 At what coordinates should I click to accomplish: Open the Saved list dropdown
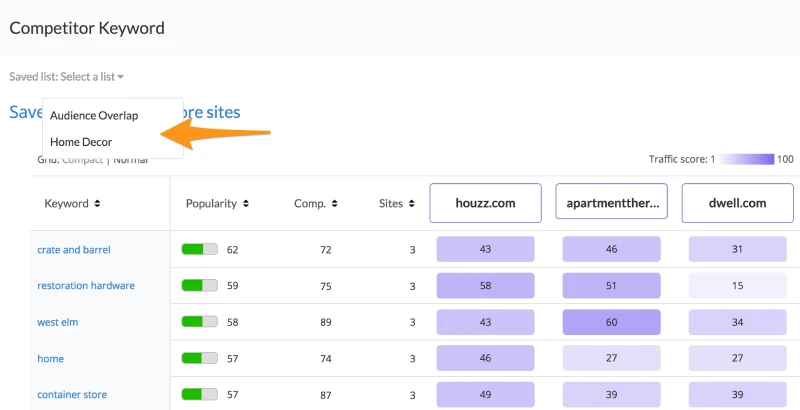point(66,76)
